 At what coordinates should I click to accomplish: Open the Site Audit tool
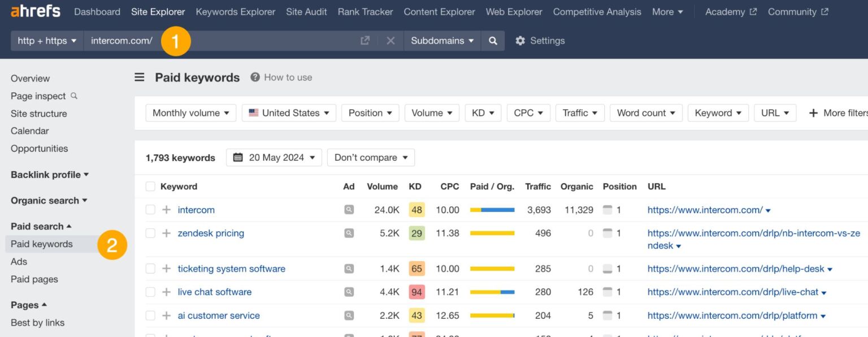(306, 11)
